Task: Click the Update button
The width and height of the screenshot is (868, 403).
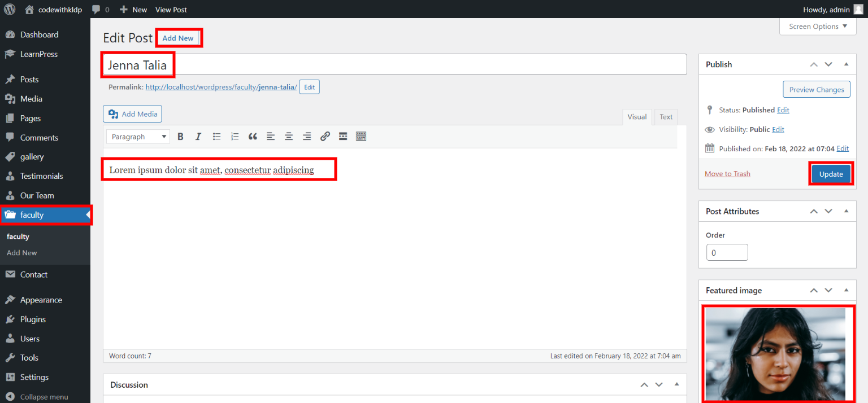Action: (x=831, y=174)
